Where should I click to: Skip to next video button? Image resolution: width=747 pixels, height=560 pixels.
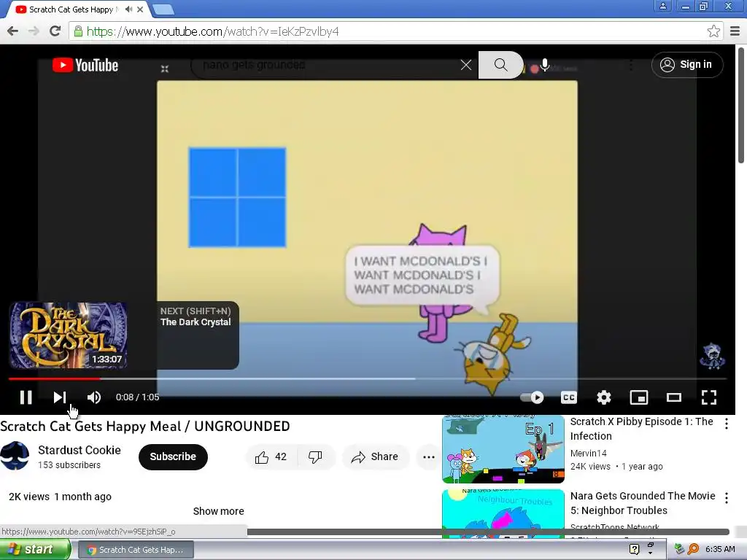60,397
